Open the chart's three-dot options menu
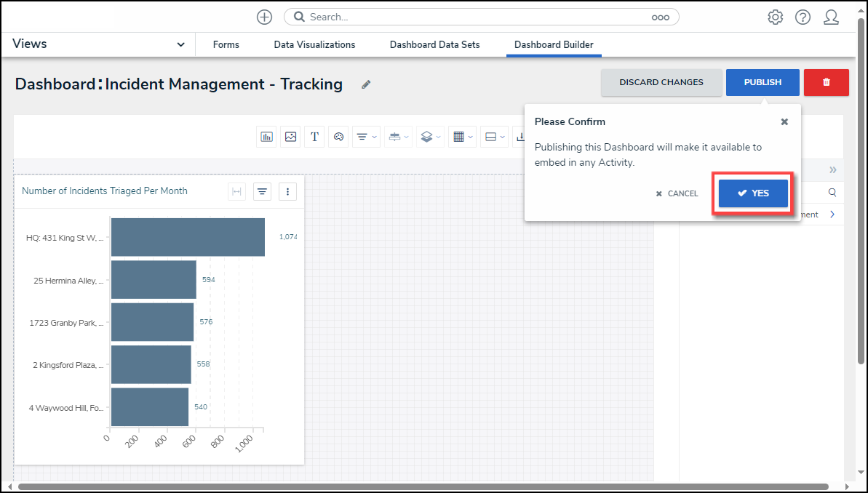Image resolution: width=868 pixels, height=493 pixels. pos(287,191)
